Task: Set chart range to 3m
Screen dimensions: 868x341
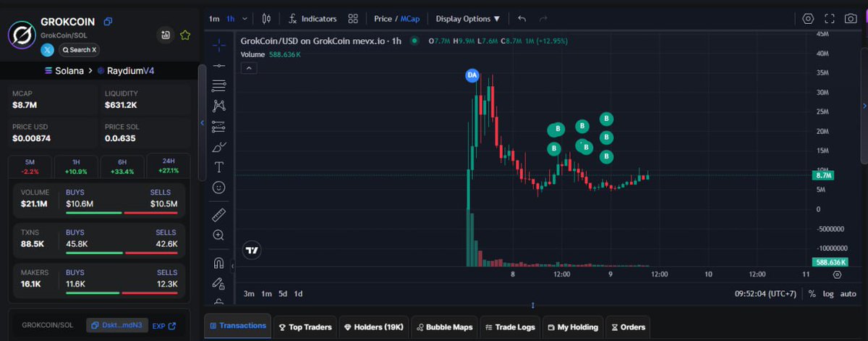Action: coord(249,294)
